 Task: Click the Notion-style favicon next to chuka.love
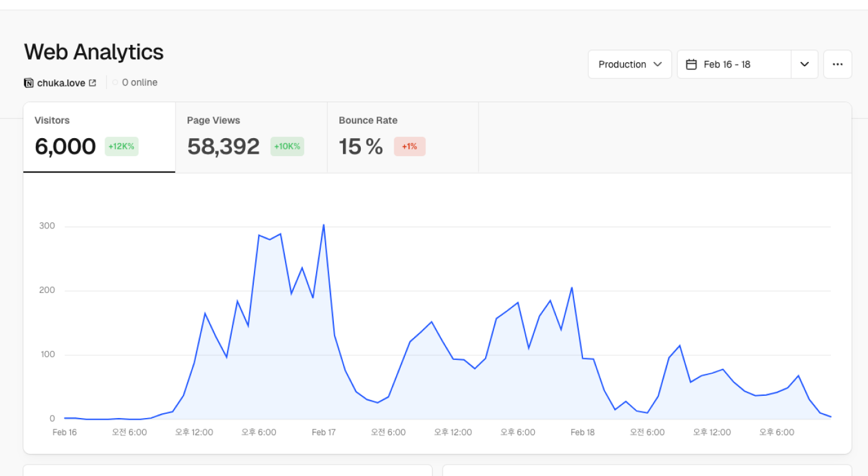[x=29, y=83]
